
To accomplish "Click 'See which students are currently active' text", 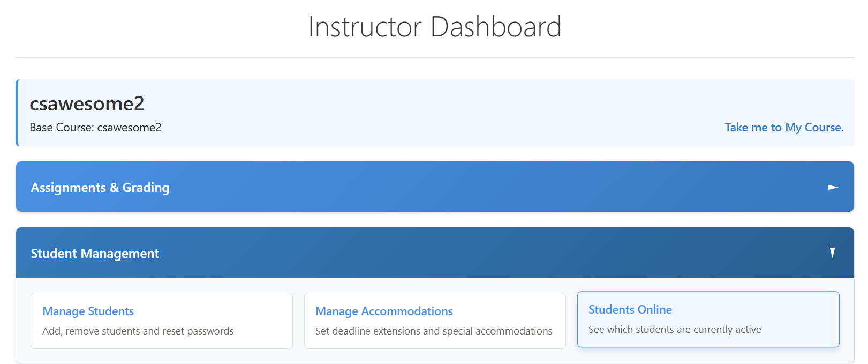I will point(675,330).
